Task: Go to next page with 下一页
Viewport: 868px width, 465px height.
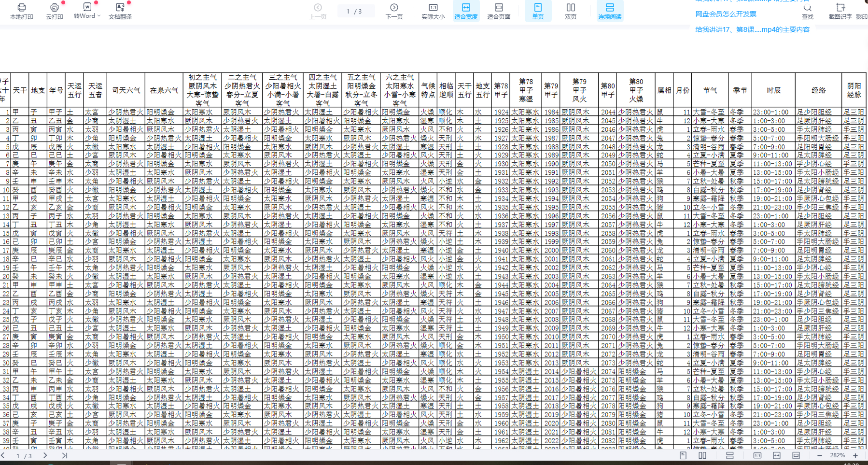Action: tap(394, 11)
